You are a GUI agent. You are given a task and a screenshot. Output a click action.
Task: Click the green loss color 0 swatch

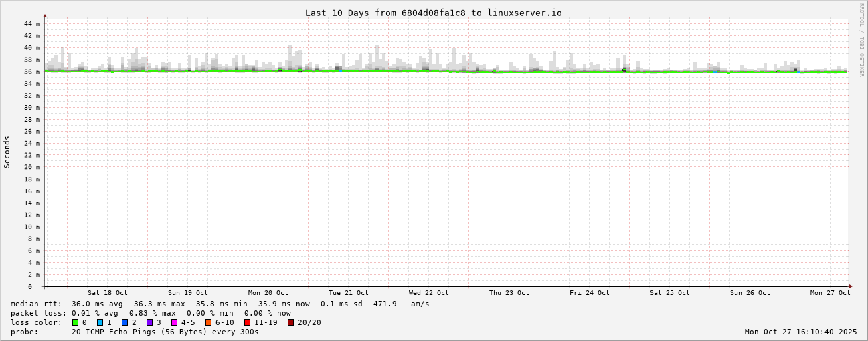[x=75, y=322]
